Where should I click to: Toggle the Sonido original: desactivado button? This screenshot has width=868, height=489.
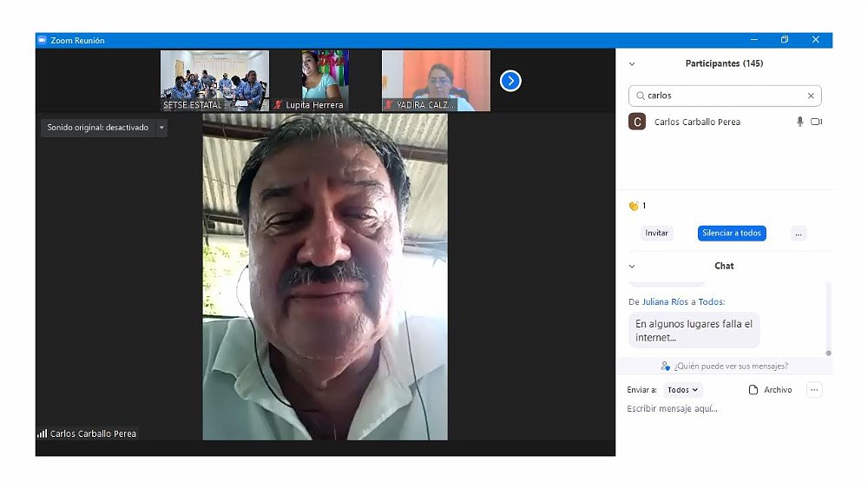click(x=97, y=128)
